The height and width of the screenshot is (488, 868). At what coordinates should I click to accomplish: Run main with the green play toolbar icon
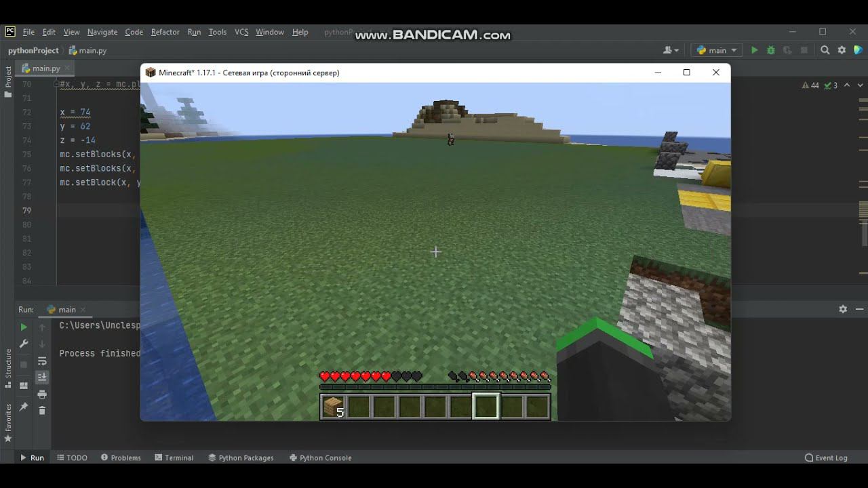coord(754,50)
